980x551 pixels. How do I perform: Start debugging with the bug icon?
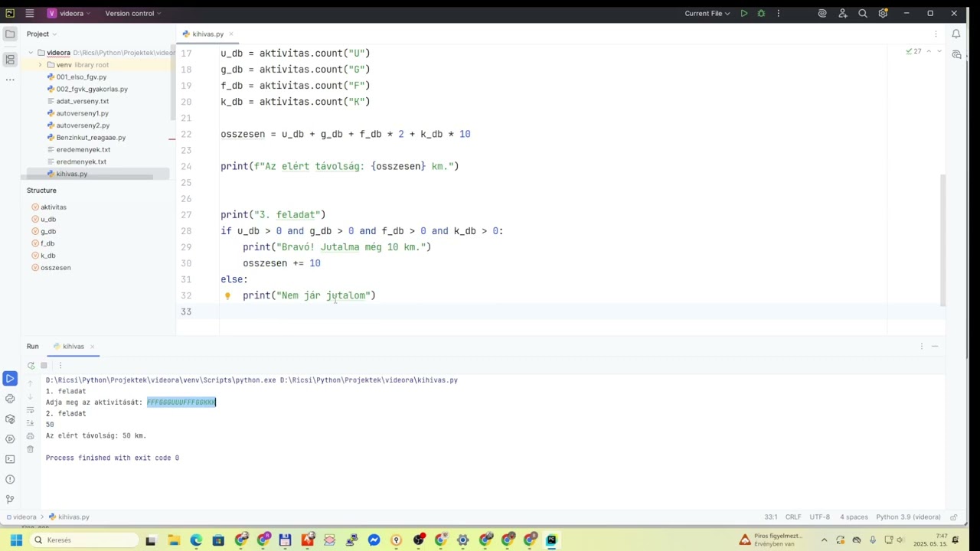point(761,13)
